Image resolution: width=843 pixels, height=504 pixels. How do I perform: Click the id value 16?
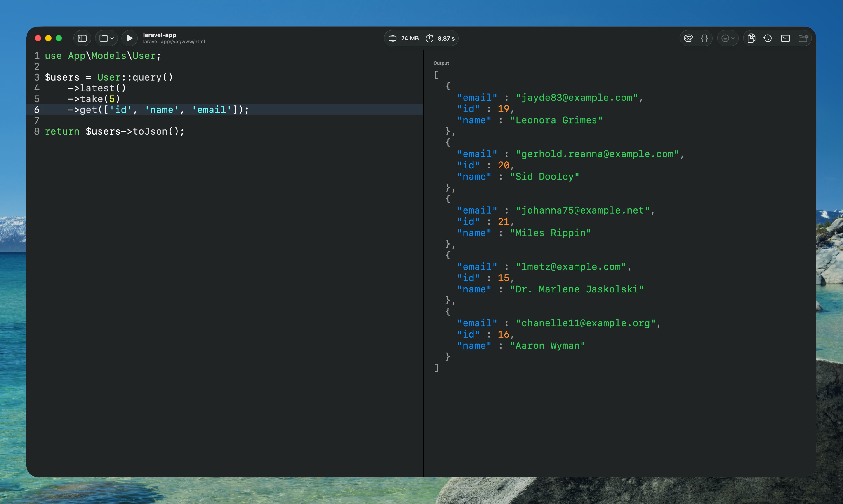(503, 334)
